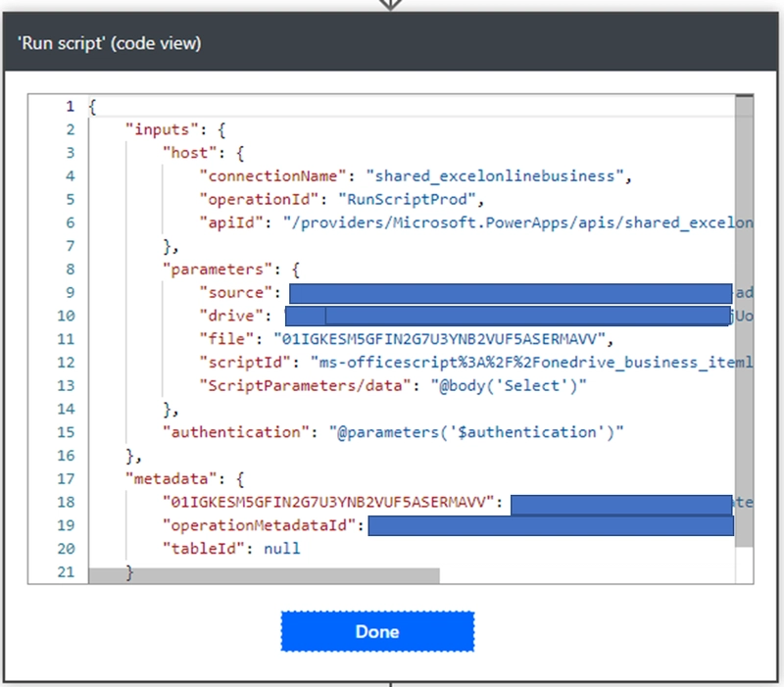
Task: Select the redacted "source" value block
Action: 510,293
